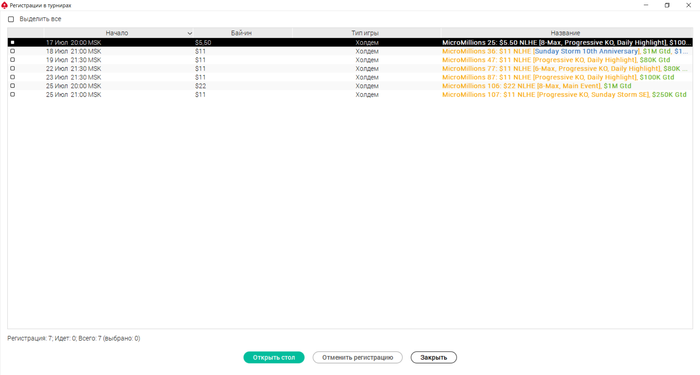The height and width of the screenshot is (375, 700).
Task: Check the box for the 19 Июл tournament row
Action: pos(12,60)
